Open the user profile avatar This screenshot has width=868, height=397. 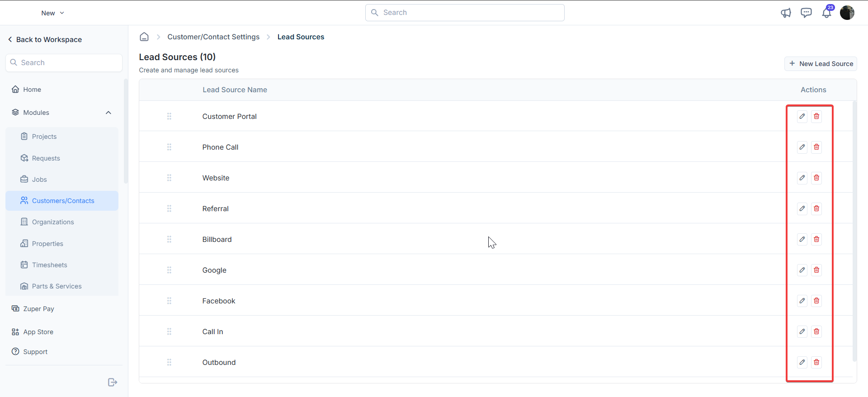847,13
